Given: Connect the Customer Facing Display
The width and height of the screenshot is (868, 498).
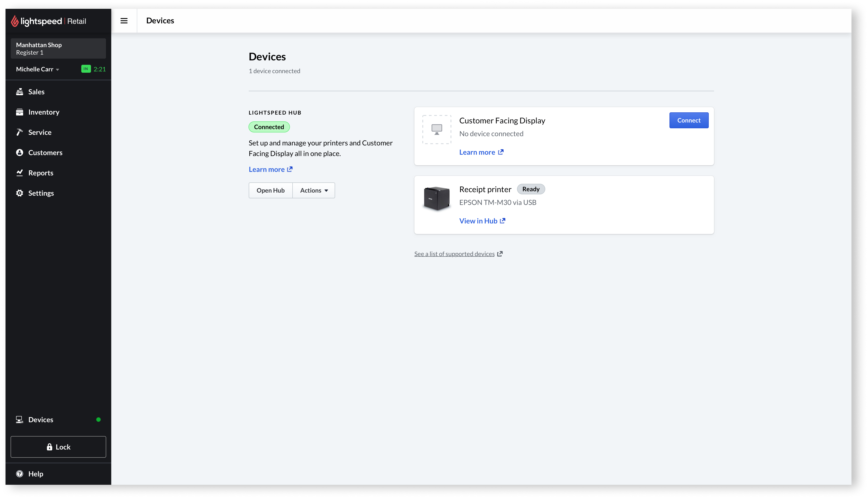Looking at the screenshot, I should [689, 120].
